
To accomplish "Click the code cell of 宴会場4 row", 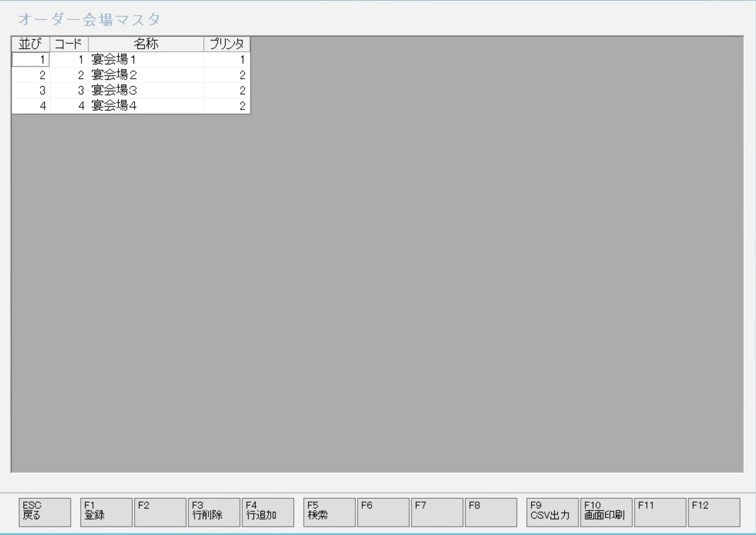I will 69,106.
